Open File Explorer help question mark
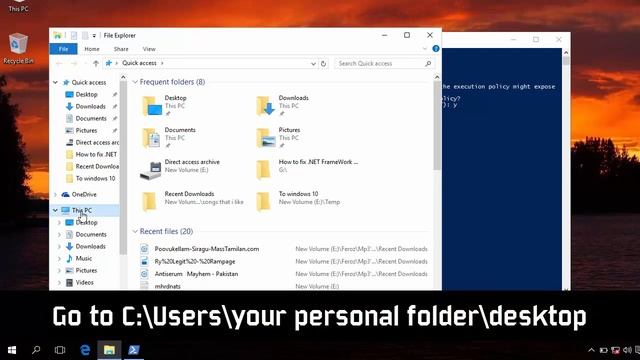 436,49
